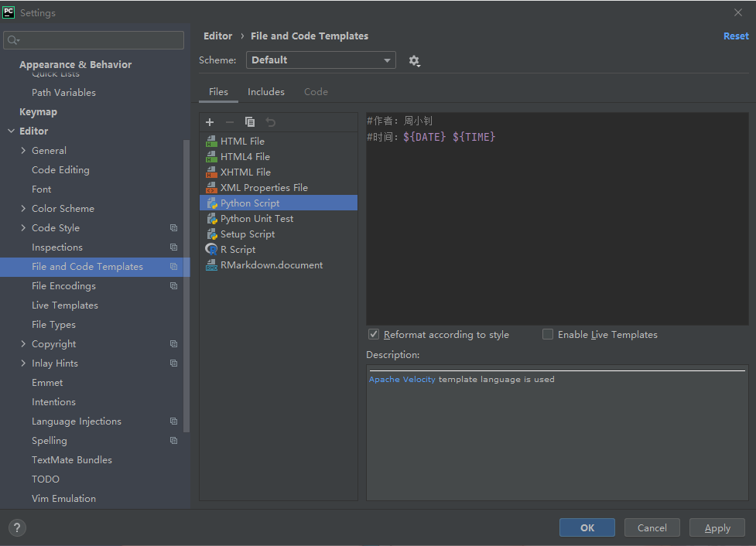This screenshot has width=756, height=546.
Task: Collapse the Editor settings section
Action: 11,131
